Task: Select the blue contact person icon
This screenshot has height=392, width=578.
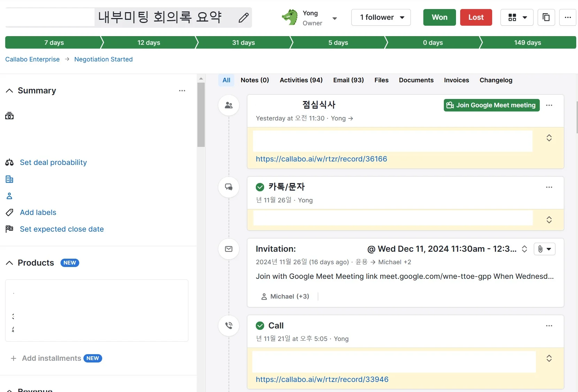Action: pyautogui.click(x=9, y=196)
